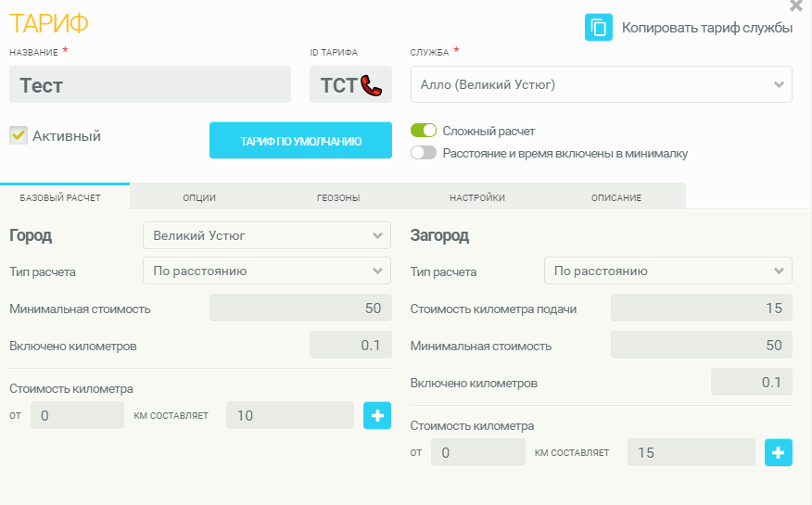
Task: Click Копировать тариф службы link
Action: tap(706, 28)
